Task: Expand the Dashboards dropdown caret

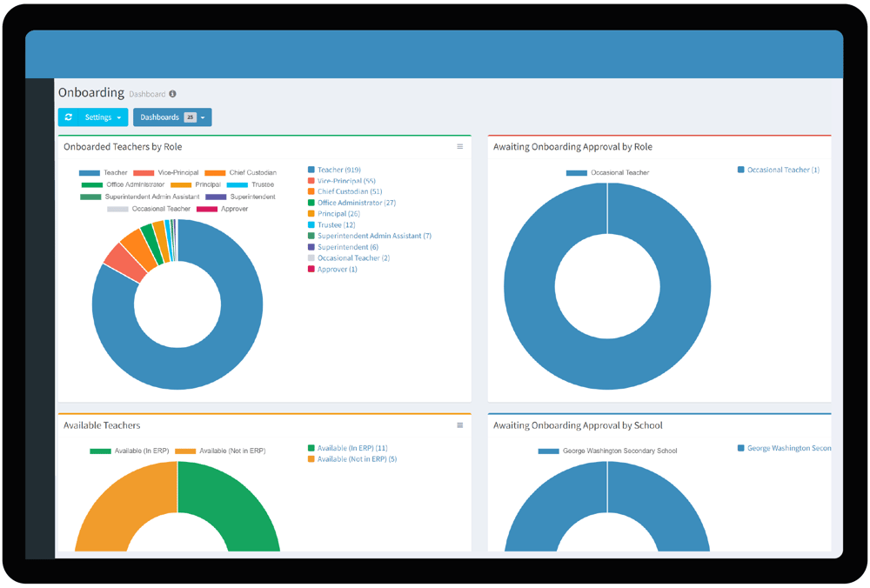Action: pos(203,117)
